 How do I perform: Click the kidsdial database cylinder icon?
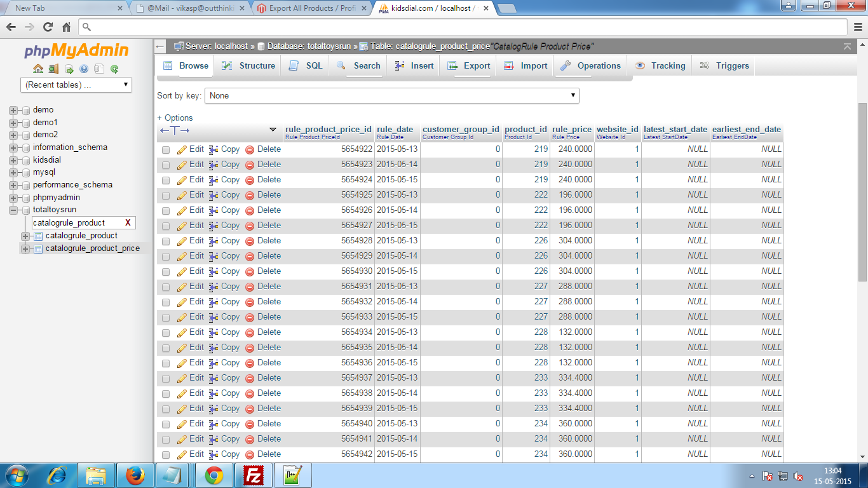point(26,160)
